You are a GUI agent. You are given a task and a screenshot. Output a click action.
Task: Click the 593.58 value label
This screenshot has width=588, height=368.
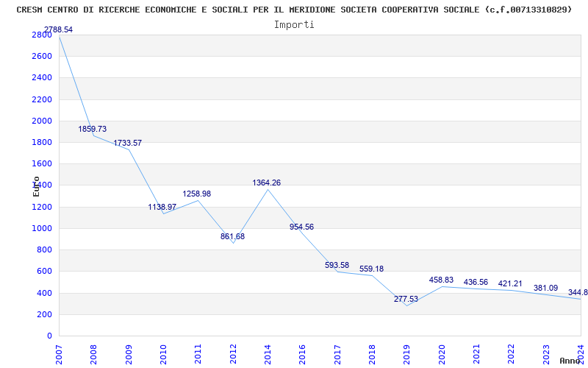pos(337,265)
